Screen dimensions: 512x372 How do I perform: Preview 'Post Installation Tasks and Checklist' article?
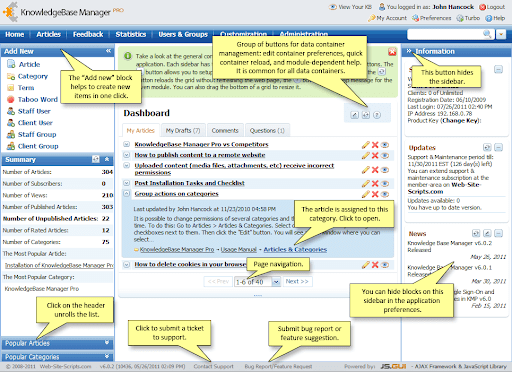click(x=385, y=183)
